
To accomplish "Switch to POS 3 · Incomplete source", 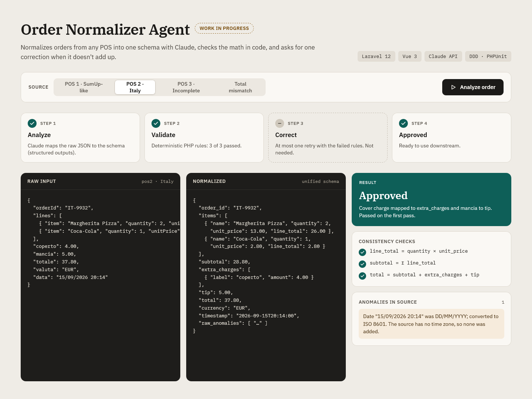I will click(x=186, y=87).
